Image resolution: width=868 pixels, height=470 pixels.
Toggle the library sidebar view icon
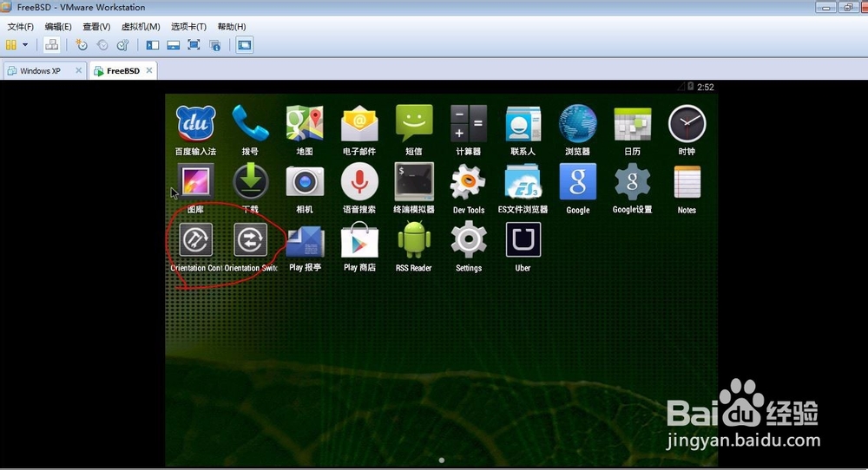pos(152,45)
